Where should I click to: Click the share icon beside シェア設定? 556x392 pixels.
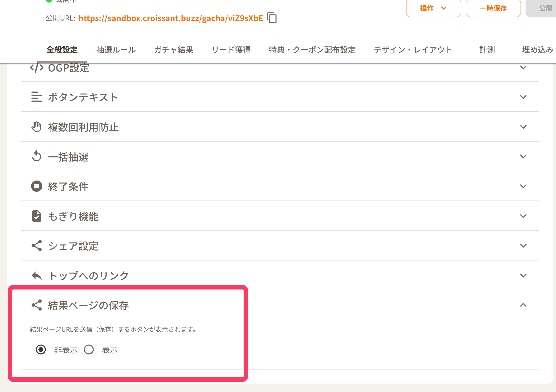[x=36, y=246]
